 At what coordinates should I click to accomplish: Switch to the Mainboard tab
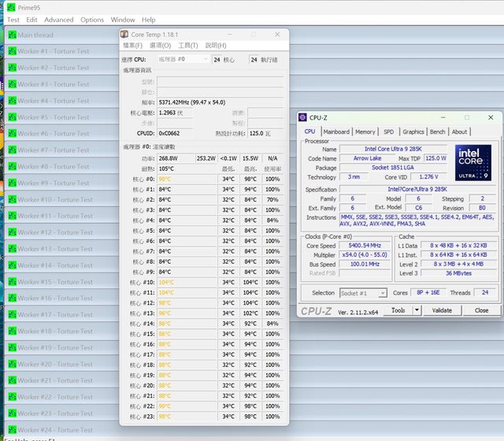coord(336,132)
